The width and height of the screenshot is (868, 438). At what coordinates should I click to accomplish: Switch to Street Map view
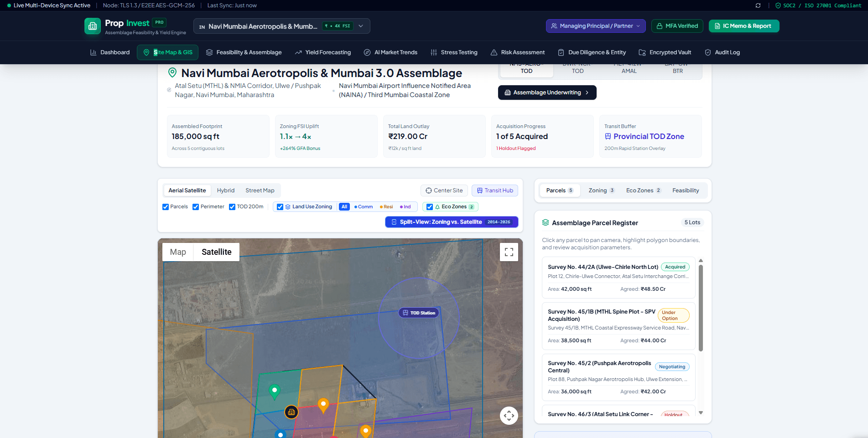[260, 191]
